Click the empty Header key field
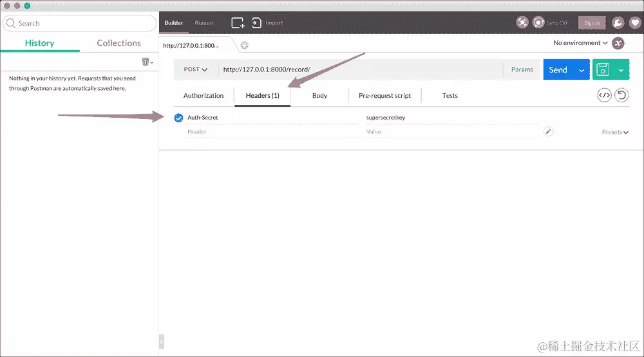This screenshot has width=644, height=357. point(272,132)
